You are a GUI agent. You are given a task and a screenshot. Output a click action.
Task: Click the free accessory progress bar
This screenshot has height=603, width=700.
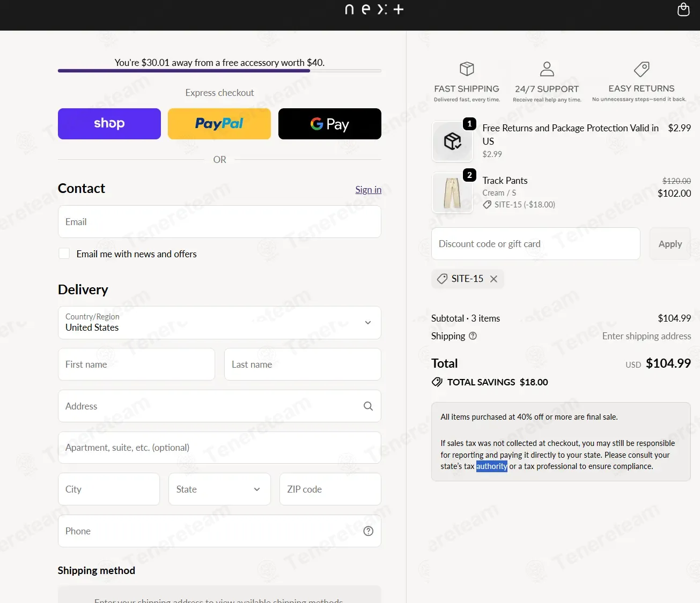[x=219, y=70]
